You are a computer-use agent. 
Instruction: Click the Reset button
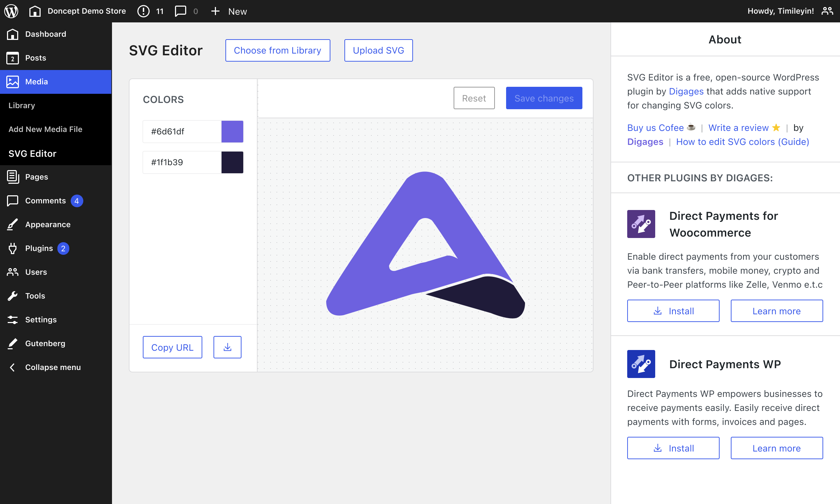[474, 98]
